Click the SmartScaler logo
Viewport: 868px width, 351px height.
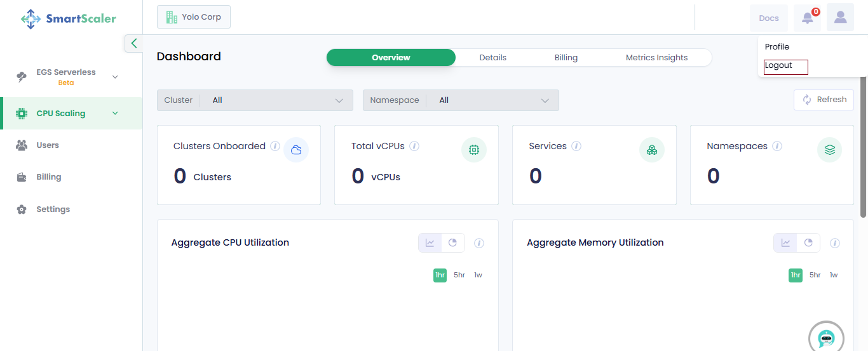pyautogui.click(x=69, y=18)
